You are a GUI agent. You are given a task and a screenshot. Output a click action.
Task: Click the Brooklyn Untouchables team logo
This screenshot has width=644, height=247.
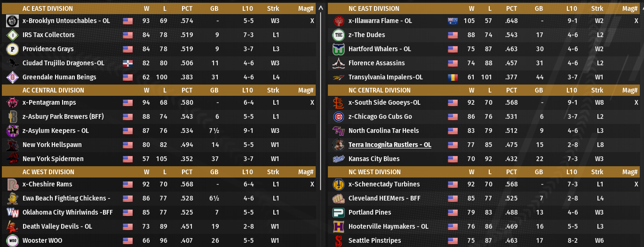click(x=12, y=21)
